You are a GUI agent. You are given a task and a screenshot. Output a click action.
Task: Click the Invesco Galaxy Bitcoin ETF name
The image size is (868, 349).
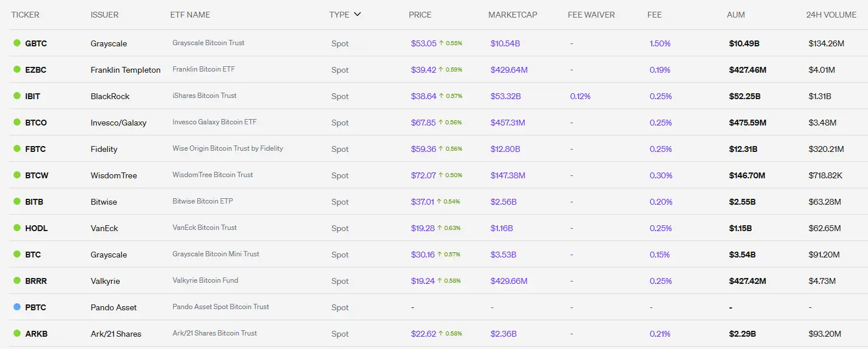(x=214, y=122)
